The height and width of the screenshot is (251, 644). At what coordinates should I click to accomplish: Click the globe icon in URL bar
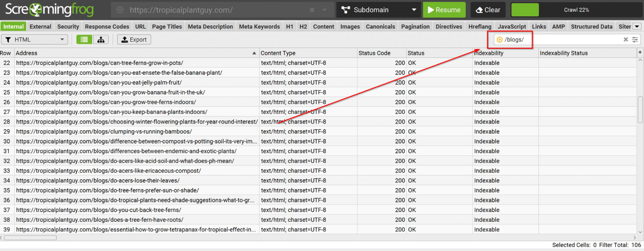point(120,10)
